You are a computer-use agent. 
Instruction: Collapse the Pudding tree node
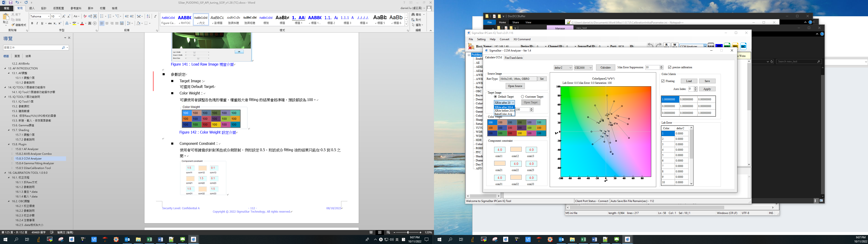click(469, 55)
